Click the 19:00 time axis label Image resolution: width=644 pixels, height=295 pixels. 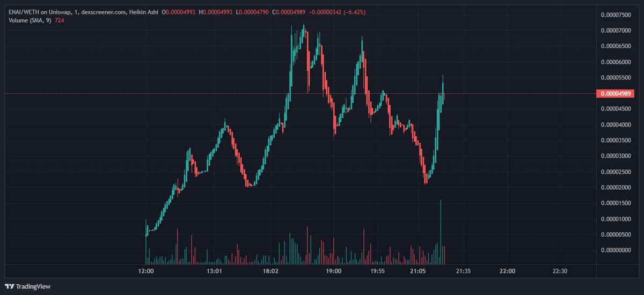point(333,271)
